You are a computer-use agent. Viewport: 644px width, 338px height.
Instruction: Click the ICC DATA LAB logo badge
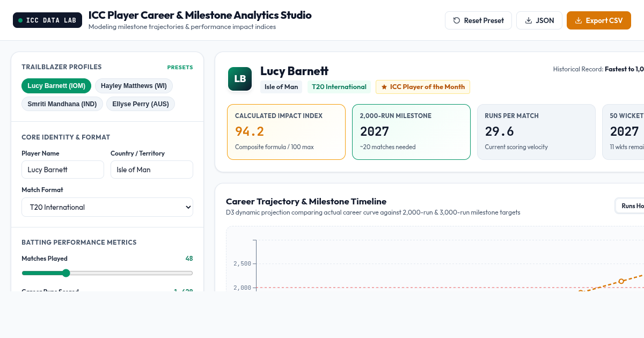pos(47,20)
